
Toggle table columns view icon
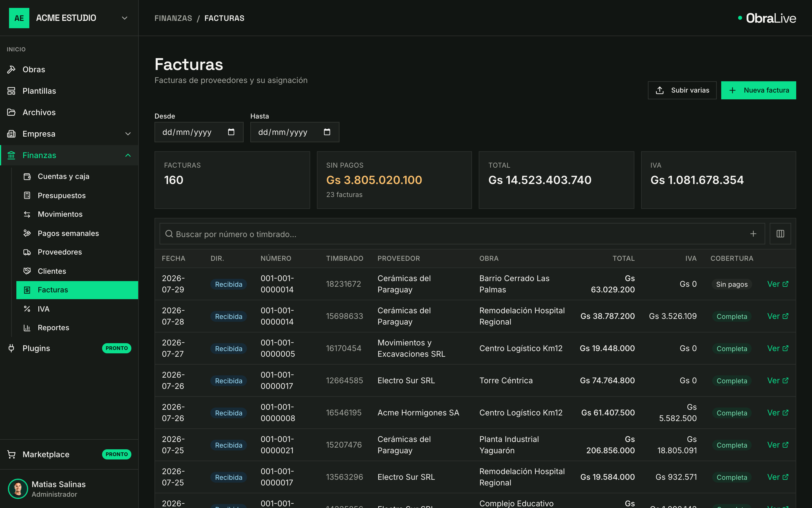coord(780,233)
